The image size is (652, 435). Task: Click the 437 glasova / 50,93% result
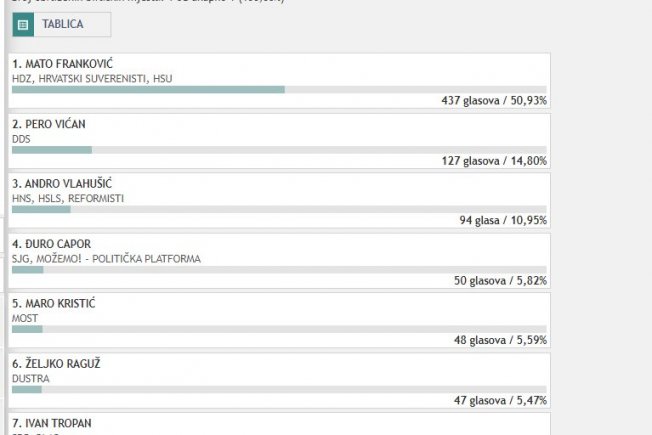(494, 101)
